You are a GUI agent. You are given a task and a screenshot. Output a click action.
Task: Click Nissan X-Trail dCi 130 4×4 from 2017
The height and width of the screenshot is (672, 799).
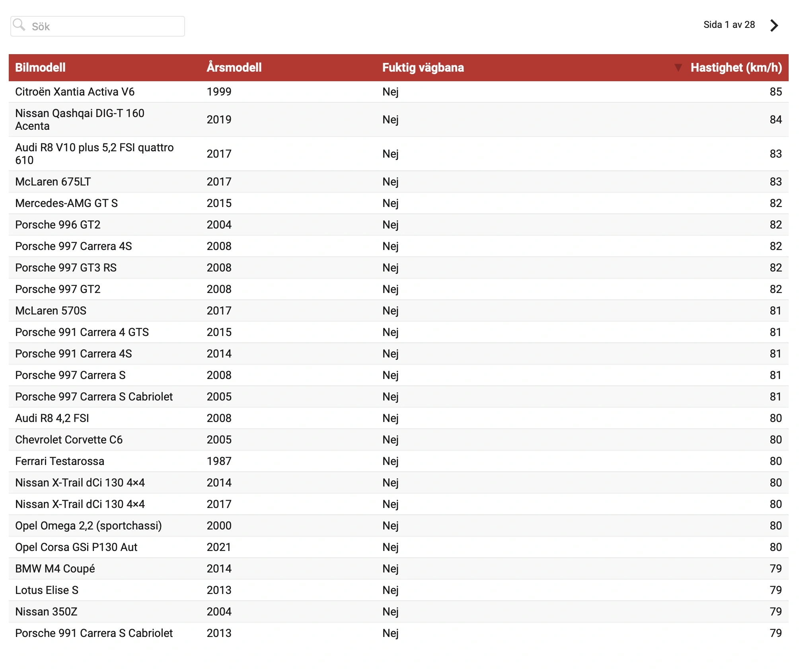(80, 504)
